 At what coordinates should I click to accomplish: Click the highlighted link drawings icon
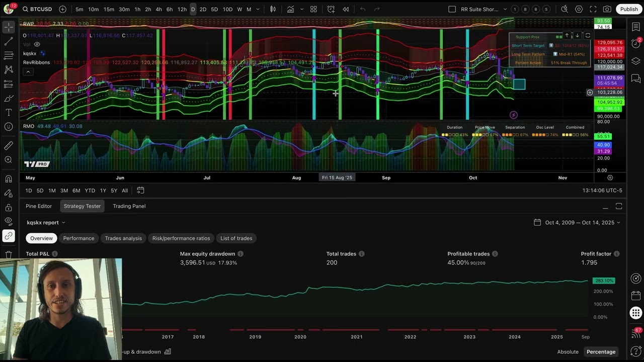(x=9, y=235)
